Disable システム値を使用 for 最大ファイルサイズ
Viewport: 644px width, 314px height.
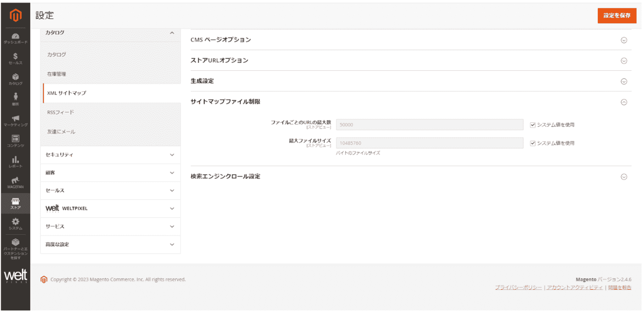pos(533,143)
